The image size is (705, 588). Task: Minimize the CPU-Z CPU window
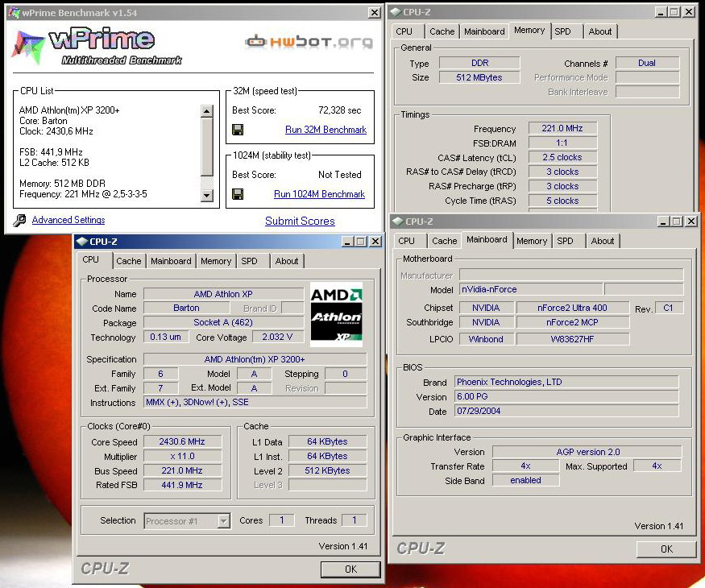(346, 242)
